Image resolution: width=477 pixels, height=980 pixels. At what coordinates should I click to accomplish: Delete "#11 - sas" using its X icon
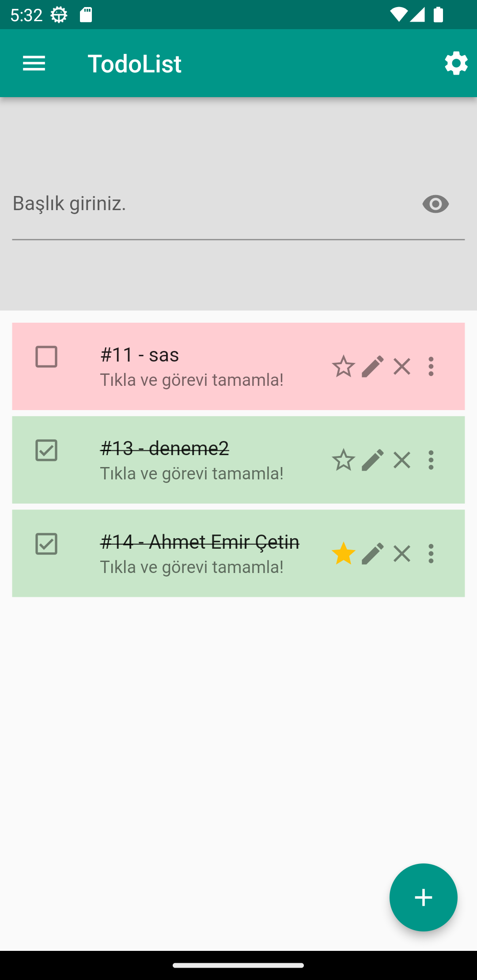point(401,366)
